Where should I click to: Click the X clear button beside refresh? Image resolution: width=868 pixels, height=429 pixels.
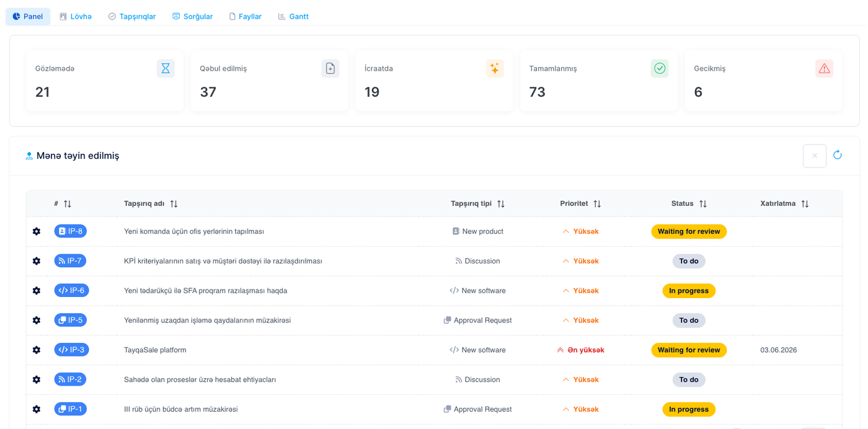pos(815,156)
